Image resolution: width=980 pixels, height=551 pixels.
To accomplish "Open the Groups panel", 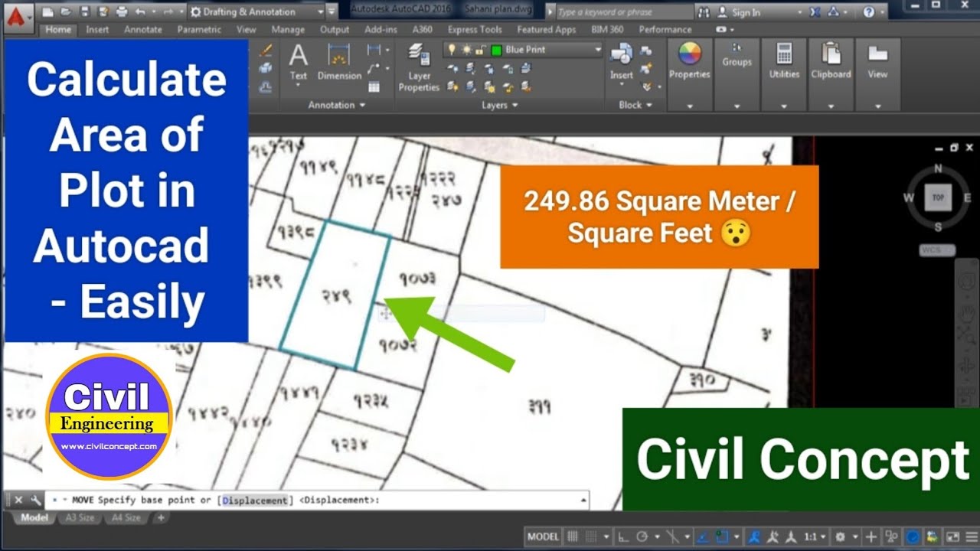I will tap(737, 74).
